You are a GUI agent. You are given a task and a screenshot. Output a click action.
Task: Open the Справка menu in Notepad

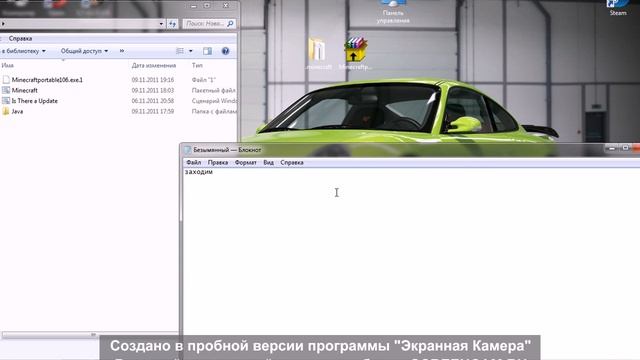292,162
